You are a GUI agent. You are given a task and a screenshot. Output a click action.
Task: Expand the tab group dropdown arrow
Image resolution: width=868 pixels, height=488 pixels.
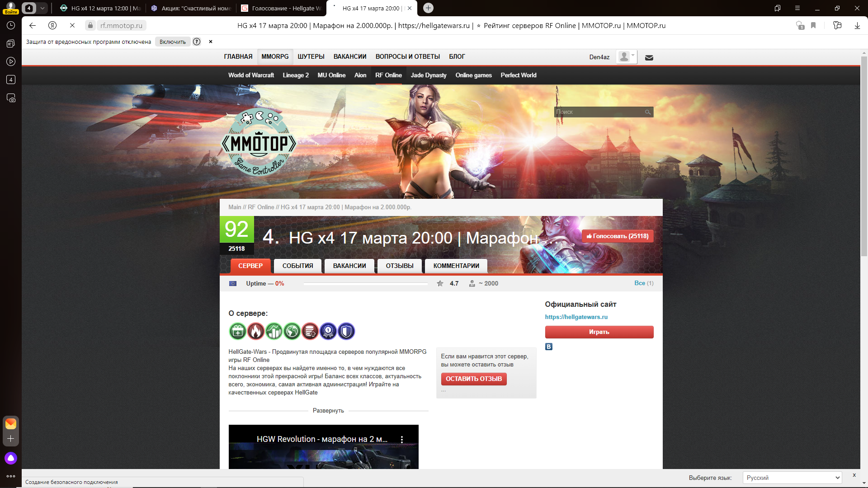42,8
